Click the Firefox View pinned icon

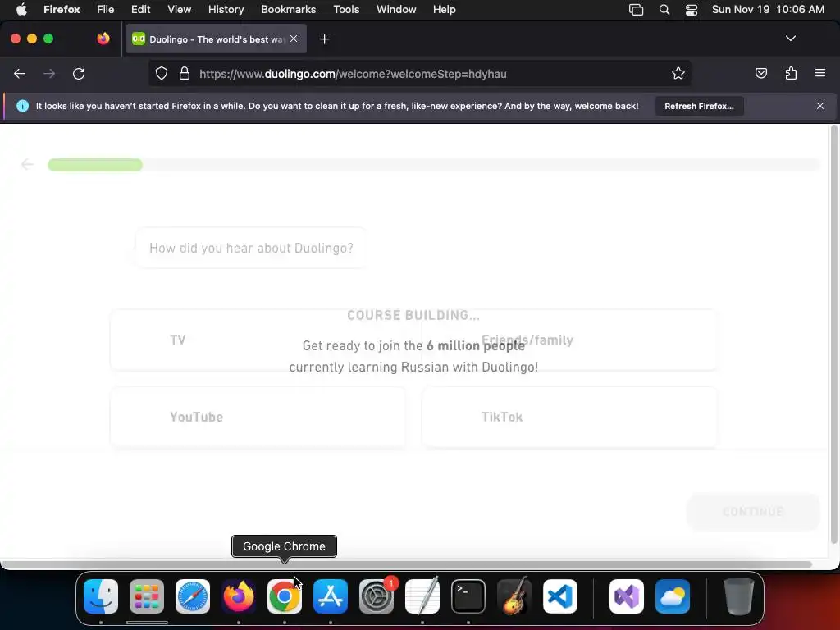[103, 39]
